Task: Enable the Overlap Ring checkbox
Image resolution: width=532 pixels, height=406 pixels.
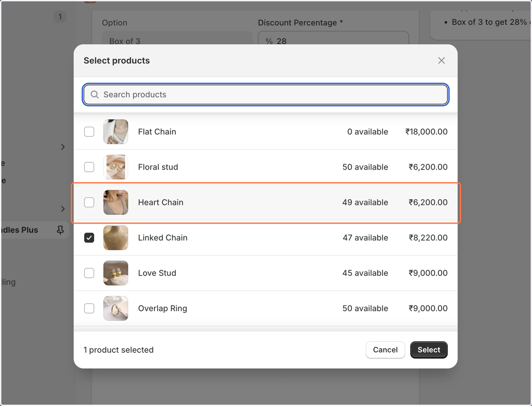Action: coord(89,308)
